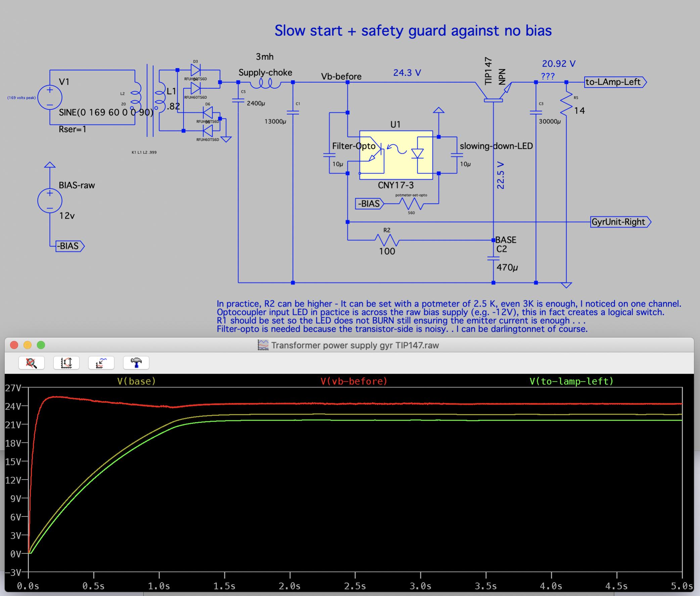This screenshot has height=596, width=700.
Task: Click the SINE(0 169 60 0 0 90) text
Action: pos(106,112)
